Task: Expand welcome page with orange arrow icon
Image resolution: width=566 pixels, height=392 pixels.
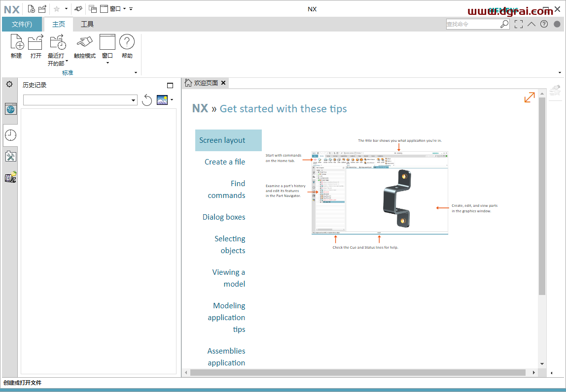Action: (530, 97)
